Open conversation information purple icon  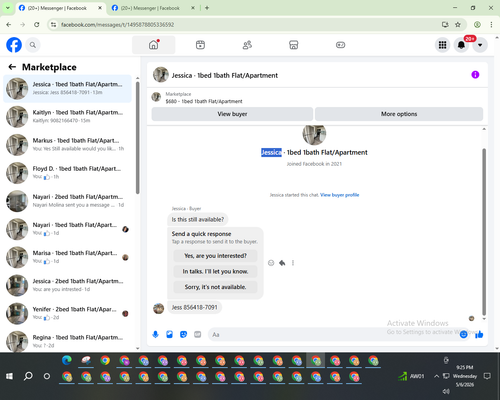pos(475,75)
